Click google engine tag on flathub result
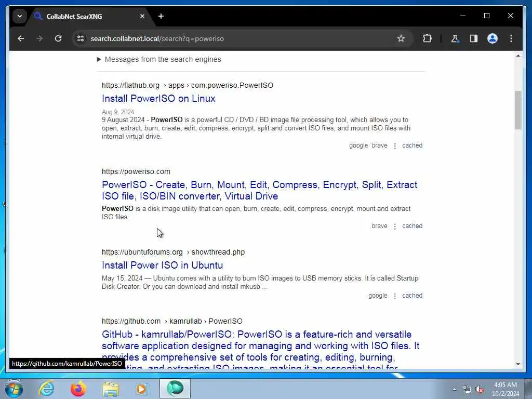Screen dimensions: 532x399 point(358,145)
